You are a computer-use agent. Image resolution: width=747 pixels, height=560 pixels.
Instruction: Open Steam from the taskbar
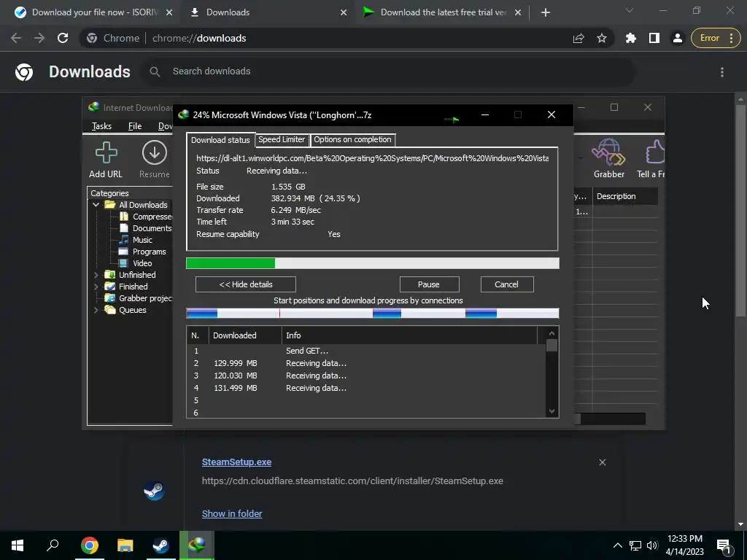160,545
